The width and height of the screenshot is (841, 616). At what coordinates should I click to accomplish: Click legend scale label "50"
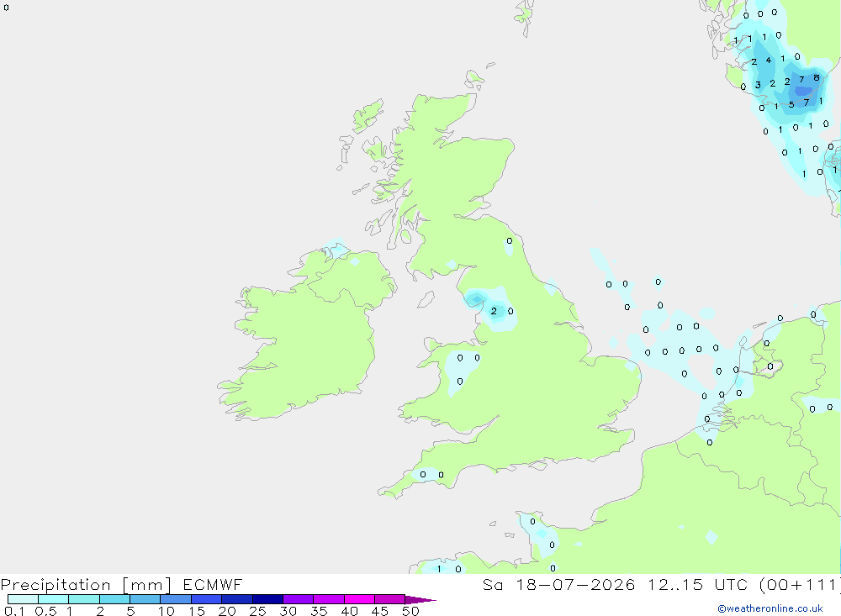pyautogui.click(x=411, y=611)
